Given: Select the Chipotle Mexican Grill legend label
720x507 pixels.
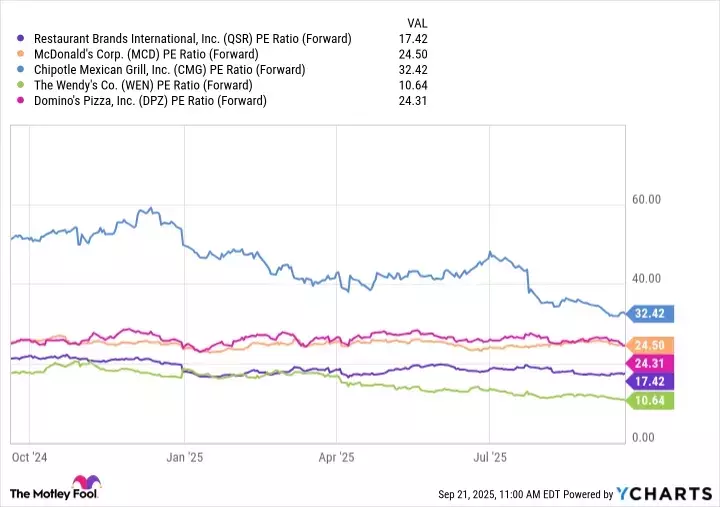Looking at the screenshot, I should coord(169,69).
